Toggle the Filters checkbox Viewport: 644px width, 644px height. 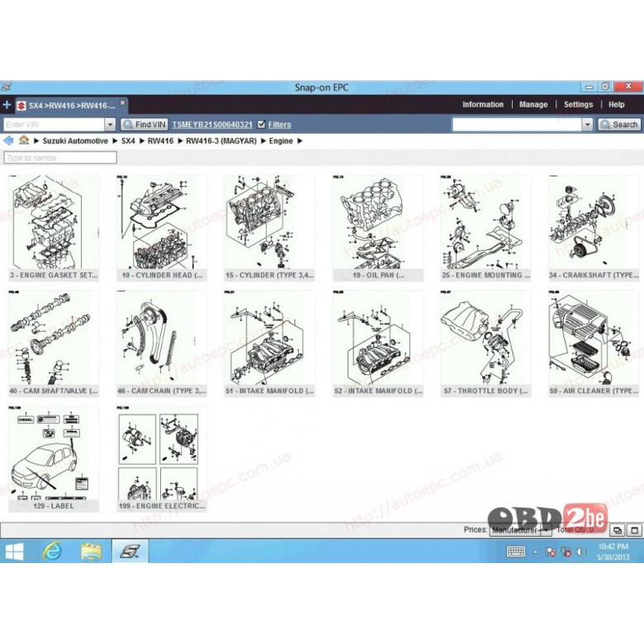[x=261, y=124]
